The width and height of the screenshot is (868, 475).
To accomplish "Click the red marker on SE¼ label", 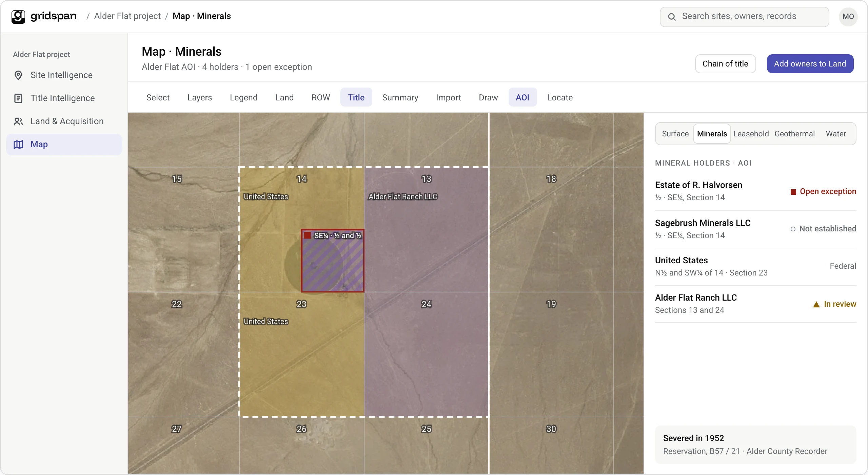I will (x=307, y=235).
